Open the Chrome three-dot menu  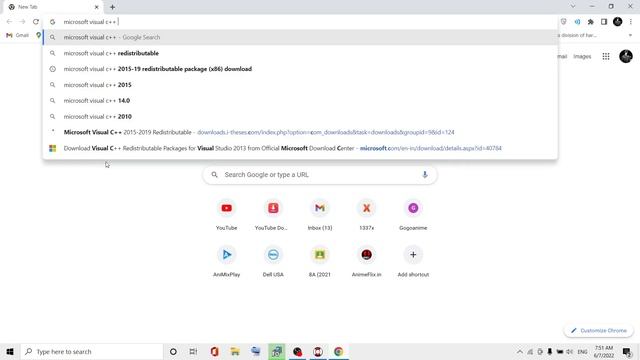[631, 22]
